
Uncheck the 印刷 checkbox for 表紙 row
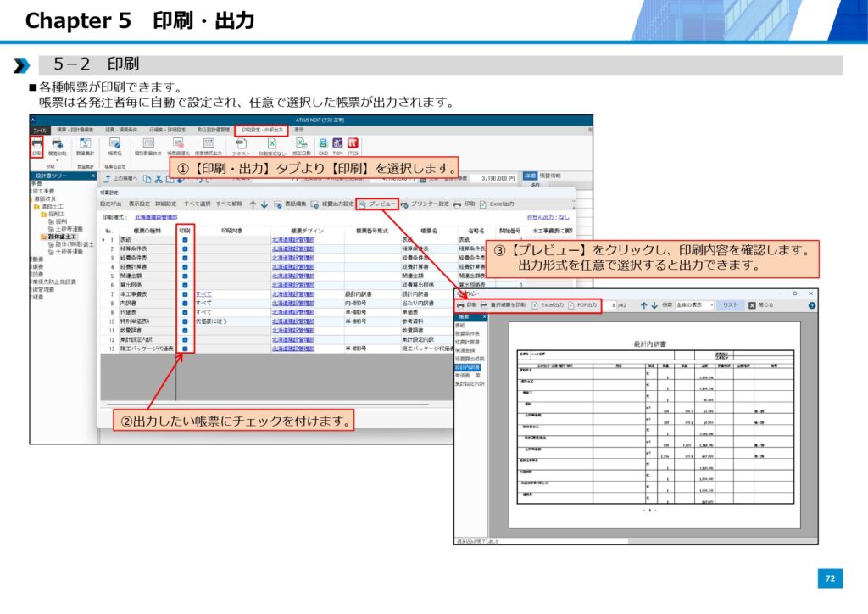185,240
